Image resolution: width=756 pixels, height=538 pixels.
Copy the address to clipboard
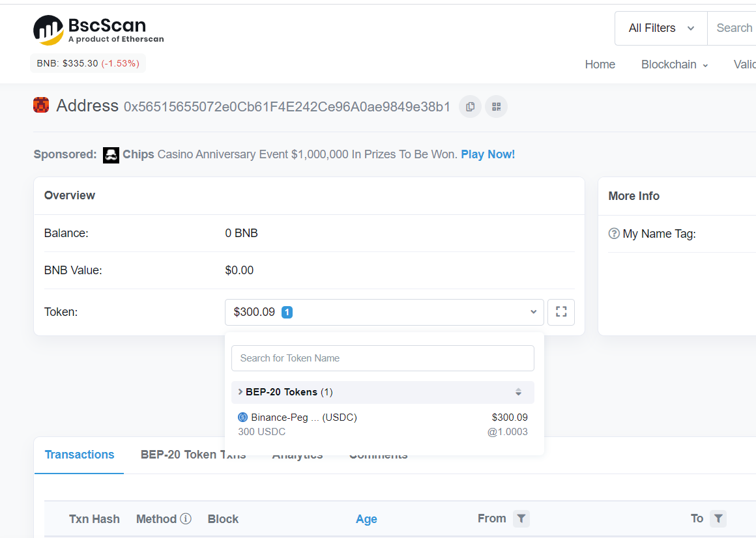470,106
